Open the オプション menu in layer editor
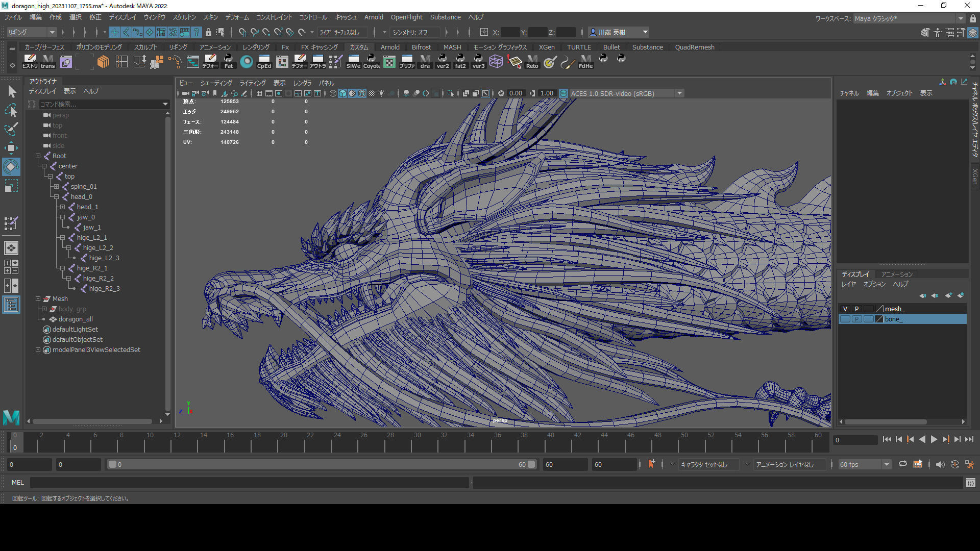Screen dimensions: 980x551 (x=874, y=284)
